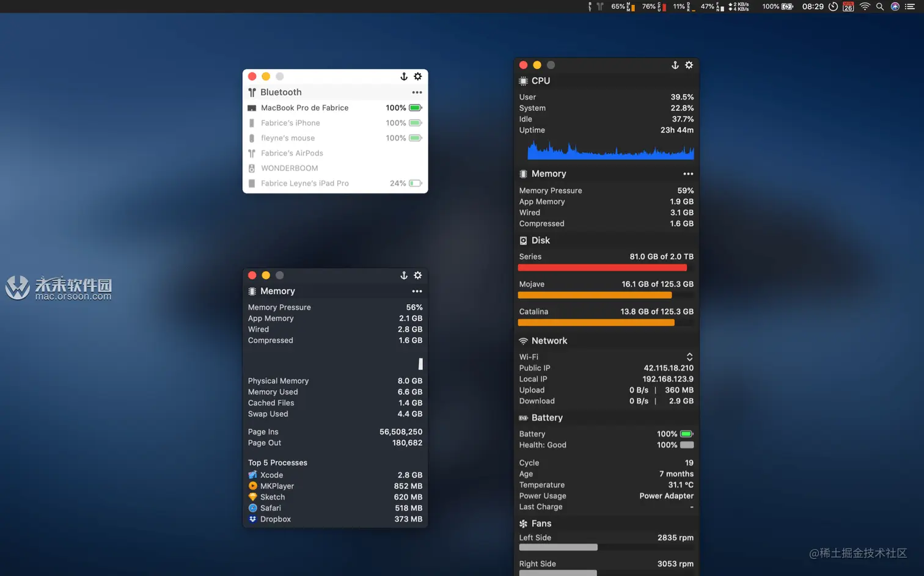Image resolution: width=924 pixels, height=576 pixels.
Task: Click the Top 5 Processes heading
Action: click(x=277, y=463)
